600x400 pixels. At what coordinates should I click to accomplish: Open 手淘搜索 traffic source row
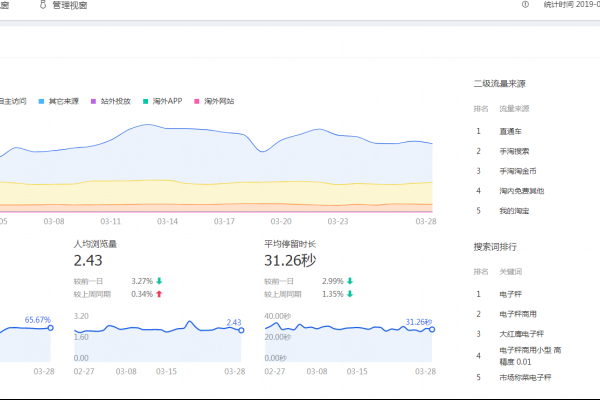pos(514,151)
